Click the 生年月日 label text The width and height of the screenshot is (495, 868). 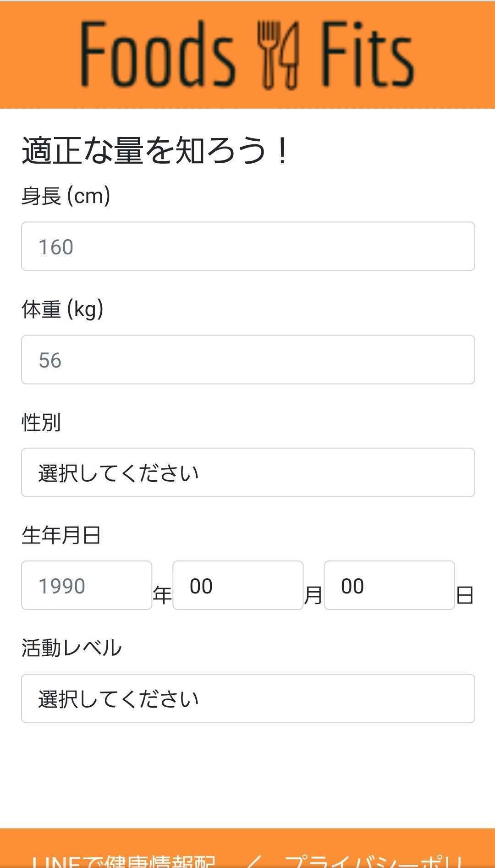pos(61,535)
